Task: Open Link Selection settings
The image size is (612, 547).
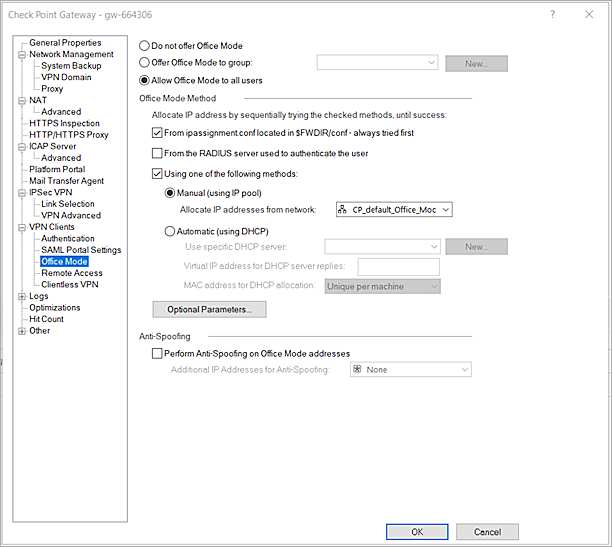Action: click(68, 204)
